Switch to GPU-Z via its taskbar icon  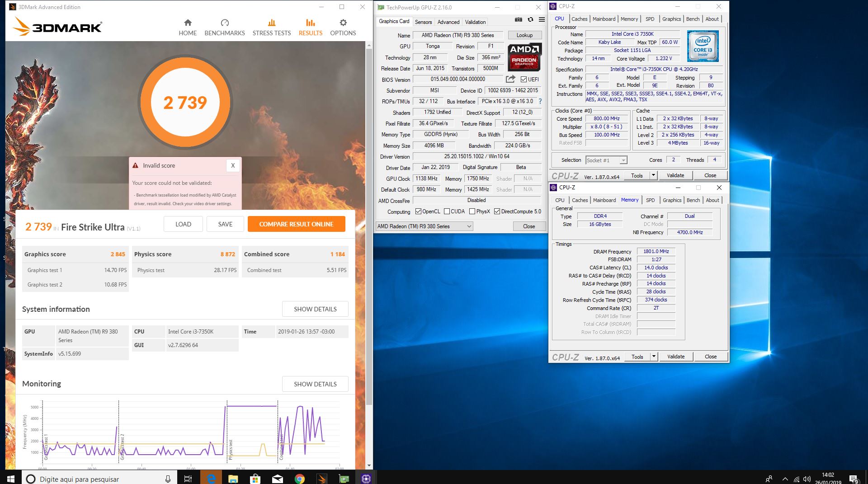(x=344, y=479)
